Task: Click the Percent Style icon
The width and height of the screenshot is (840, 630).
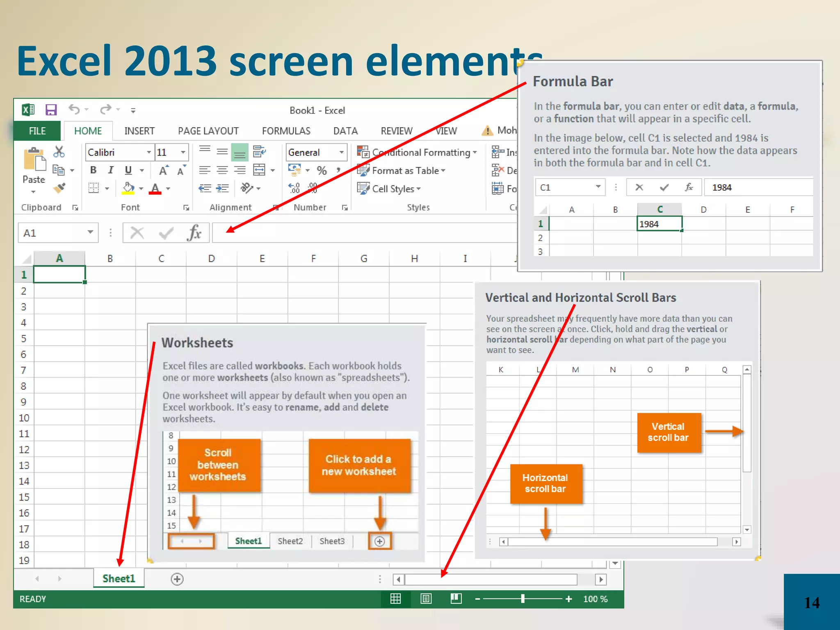Action: pos(322,170)
